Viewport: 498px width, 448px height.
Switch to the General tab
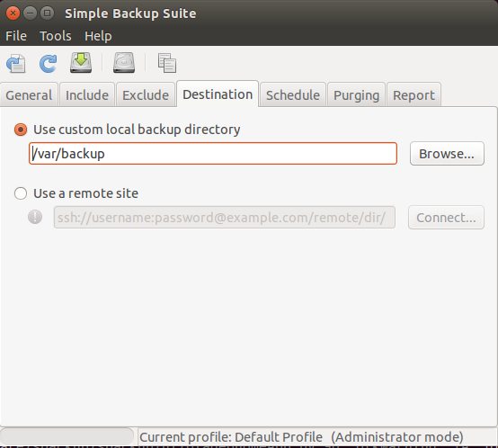[29, 95]
